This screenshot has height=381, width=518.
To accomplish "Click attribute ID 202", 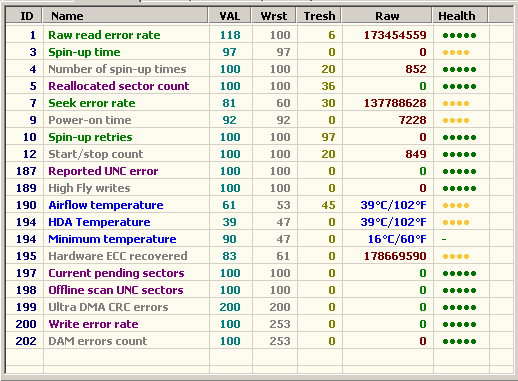I will 26,341.
